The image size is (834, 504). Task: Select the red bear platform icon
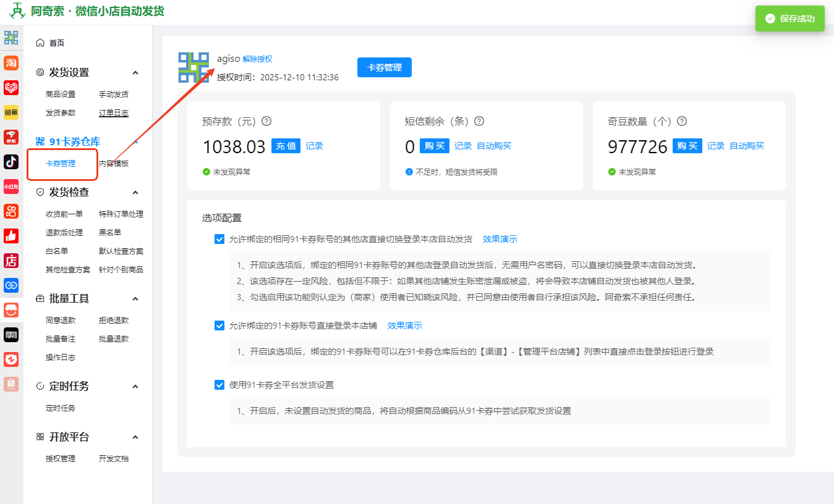(x=11, y=359)
